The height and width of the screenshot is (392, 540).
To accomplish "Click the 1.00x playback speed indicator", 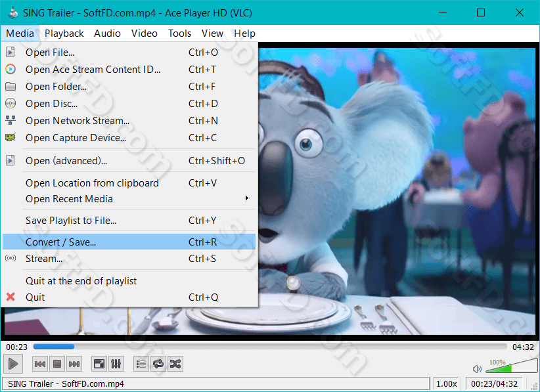I will tap(446, 383).
